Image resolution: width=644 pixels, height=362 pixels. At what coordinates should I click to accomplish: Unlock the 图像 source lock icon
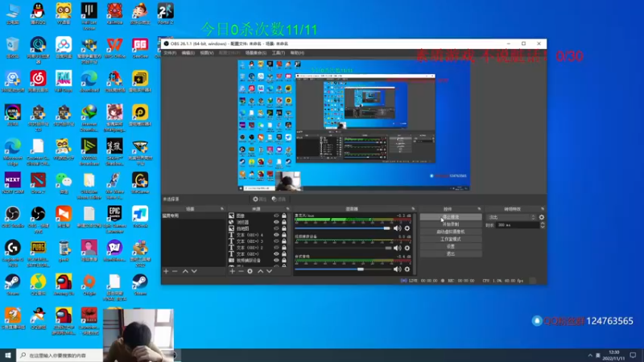[284, 216]
